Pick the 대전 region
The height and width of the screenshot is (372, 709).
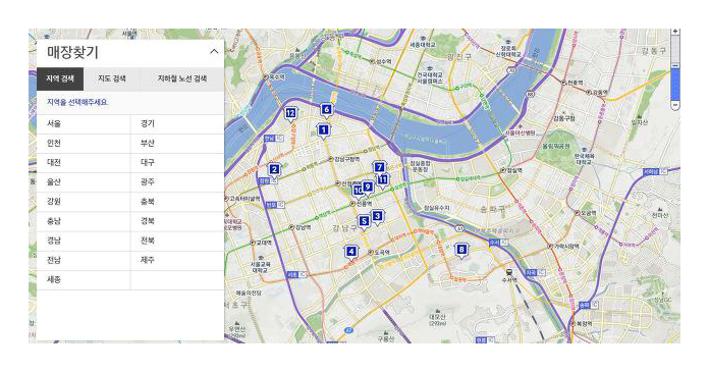tap(83, 163)
